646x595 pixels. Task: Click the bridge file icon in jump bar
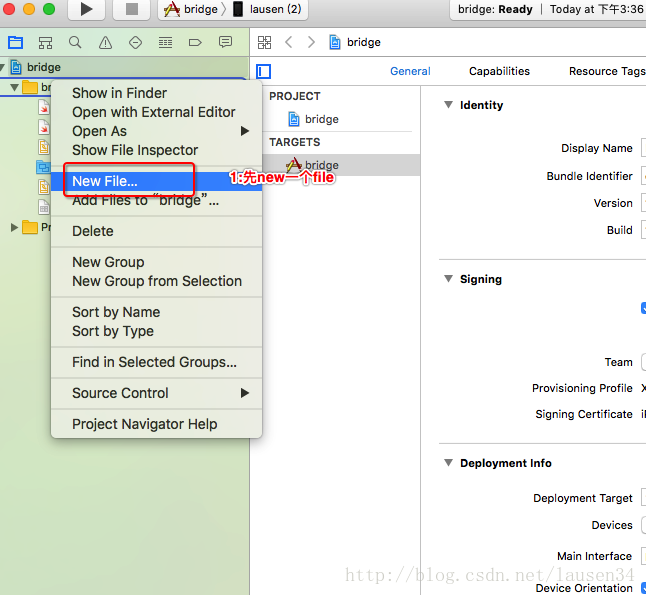click(x=335, y=42)
